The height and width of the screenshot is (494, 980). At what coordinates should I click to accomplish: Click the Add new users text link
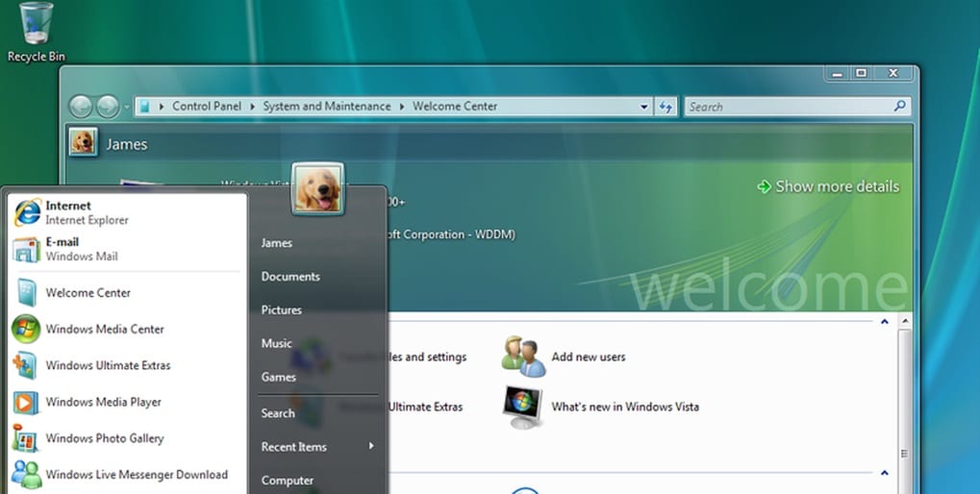[589, 358]
